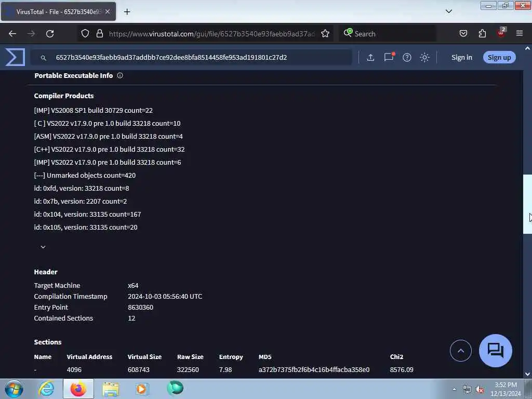Open the Firefox extensions puzzle icon

[x=482, y=33]
